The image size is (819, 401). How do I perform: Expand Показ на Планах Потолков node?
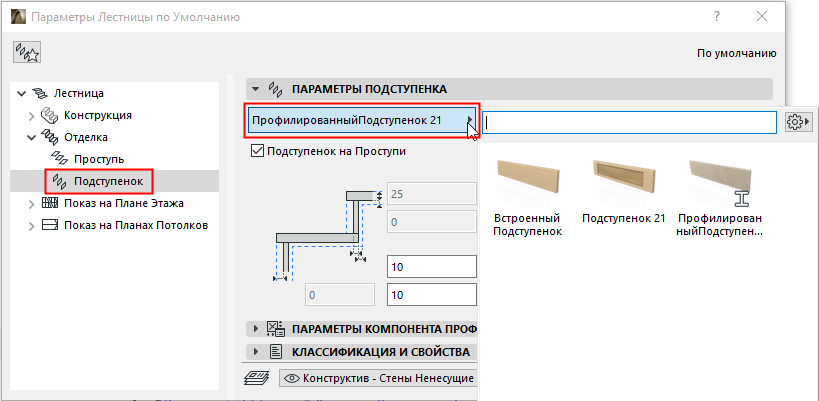[31, 226]
